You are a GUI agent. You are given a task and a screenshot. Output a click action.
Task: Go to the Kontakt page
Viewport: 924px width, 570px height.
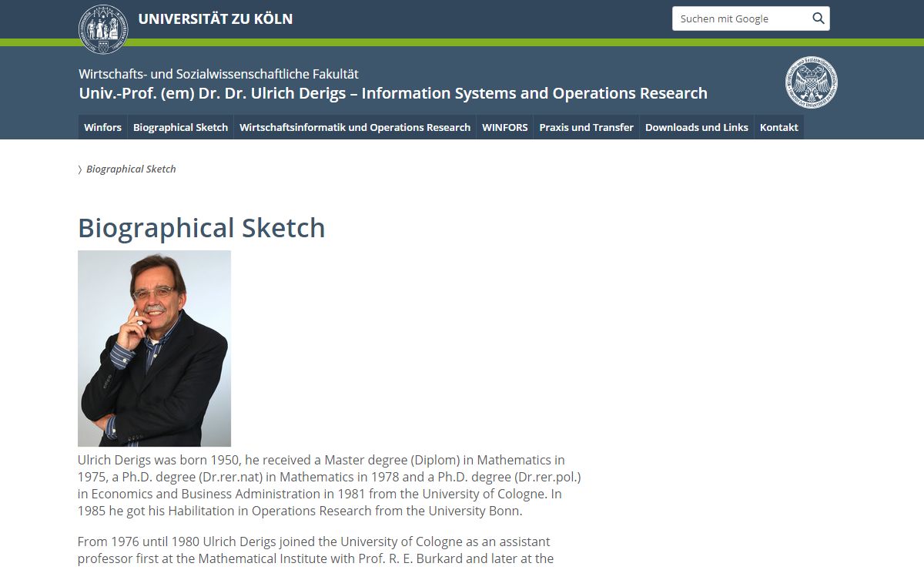pyautogui.click(x=779, y=127)
